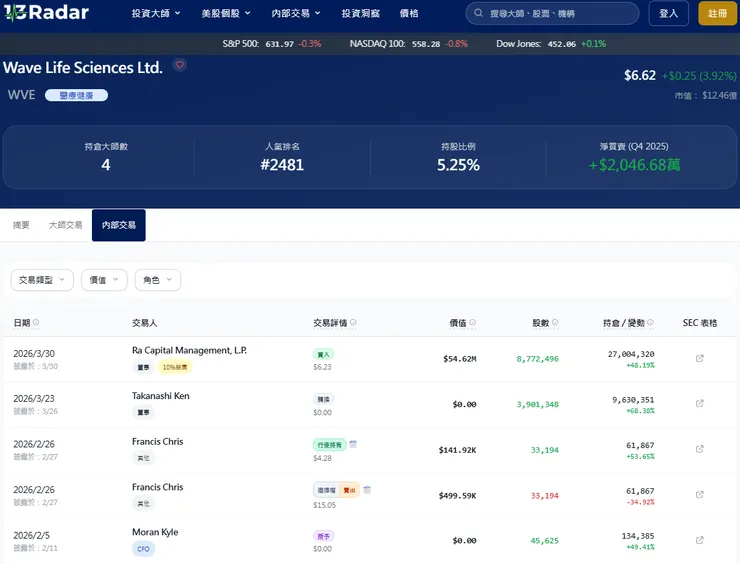
Task: Click the 醫療健康 sector tag
Action: pos(76,95)
